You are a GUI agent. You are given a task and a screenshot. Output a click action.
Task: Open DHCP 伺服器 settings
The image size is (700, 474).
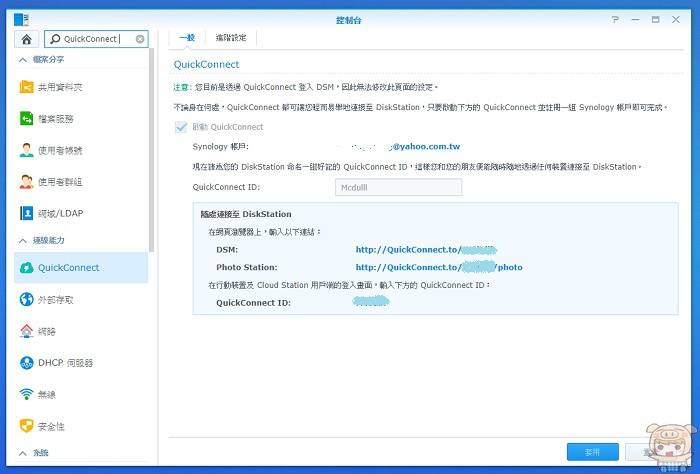(x=65, y=362)
